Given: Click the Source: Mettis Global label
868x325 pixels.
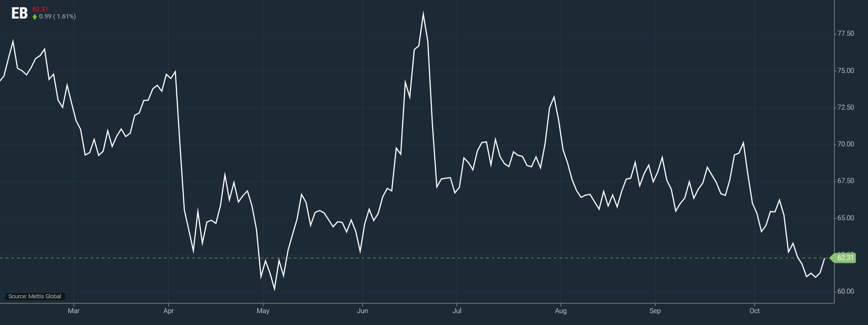Looking at the screenshot, I should pyautogui.click(x=35, y=296).
